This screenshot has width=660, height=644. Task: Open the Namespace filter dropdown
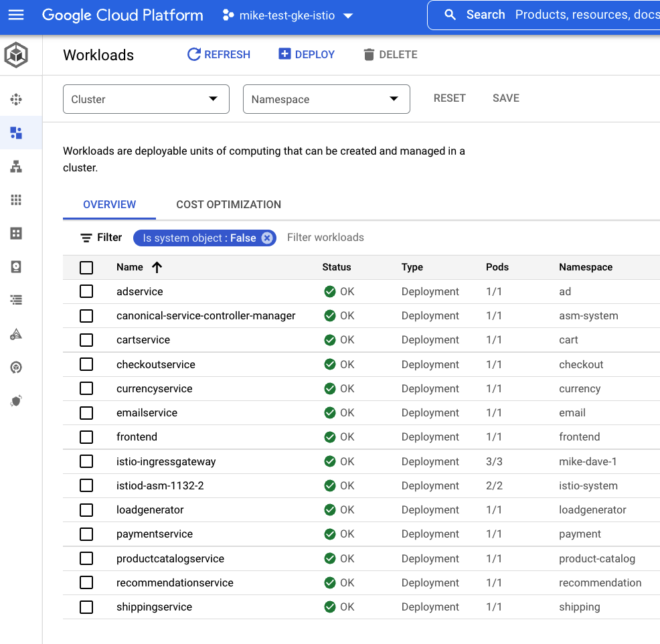(x=326, y=99)
